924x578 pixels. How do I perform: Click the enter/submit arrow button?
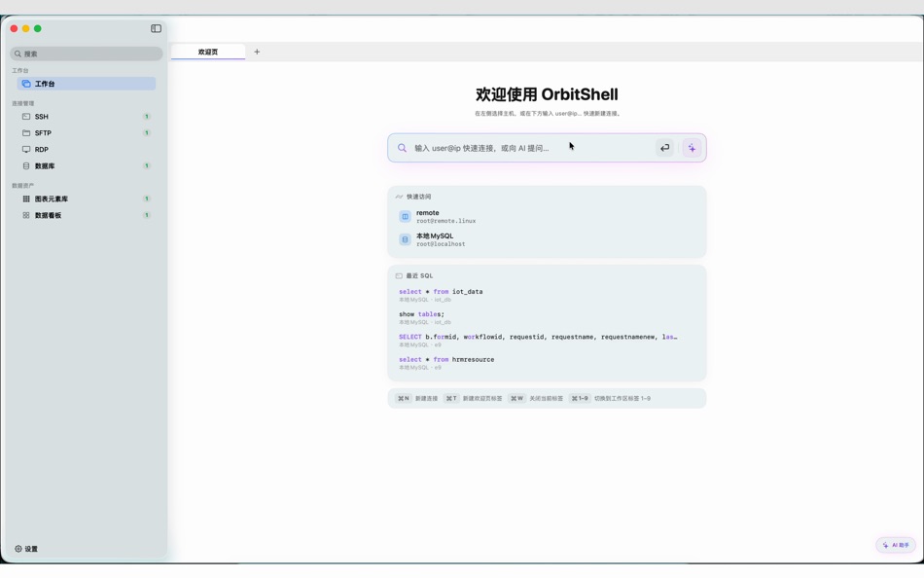pos(664,148)
